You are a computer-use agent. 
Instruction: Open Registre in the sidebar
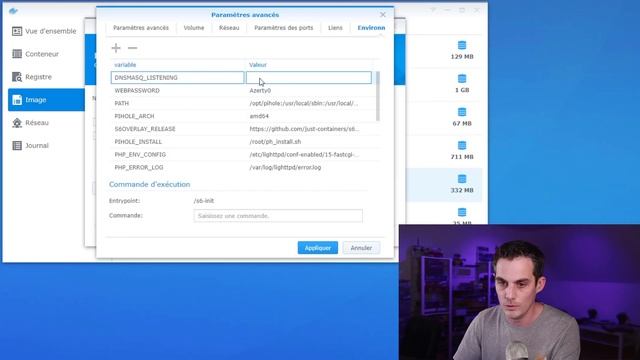(38, 77)
